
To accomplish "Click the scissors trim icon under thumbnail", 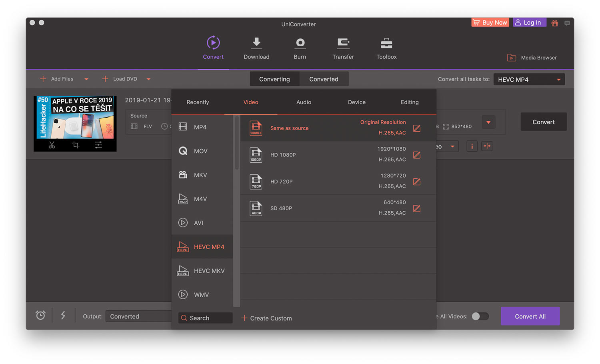I will pos(52,145).
